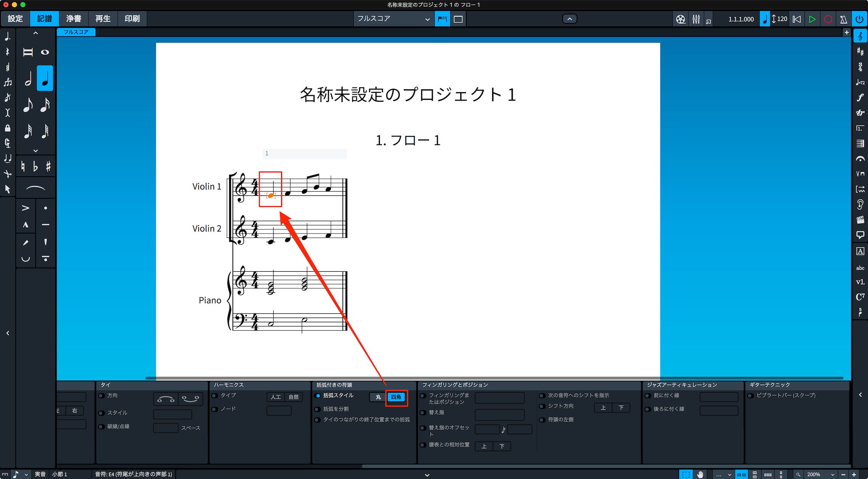The height and width of the screenshot is (479, 868).
Task: Switch to 浄書 mode
Action: tap(74, 19)
